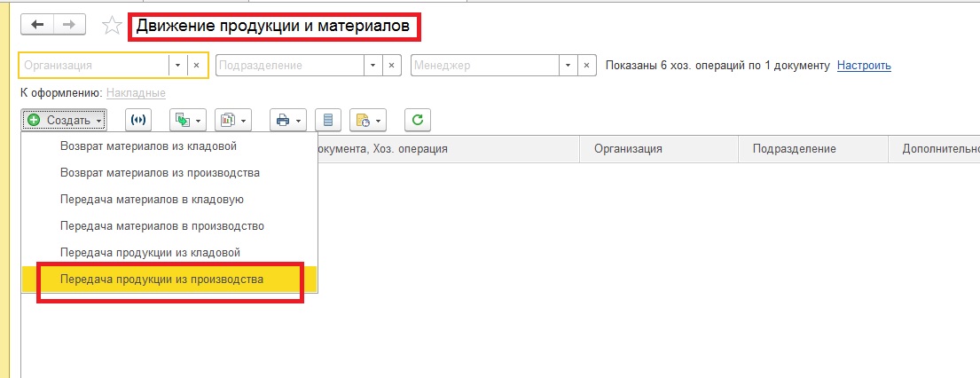Screen dimensions: 980x378
Task: Expand the Менеджер dropdown arrow
Action: (568, 66)
